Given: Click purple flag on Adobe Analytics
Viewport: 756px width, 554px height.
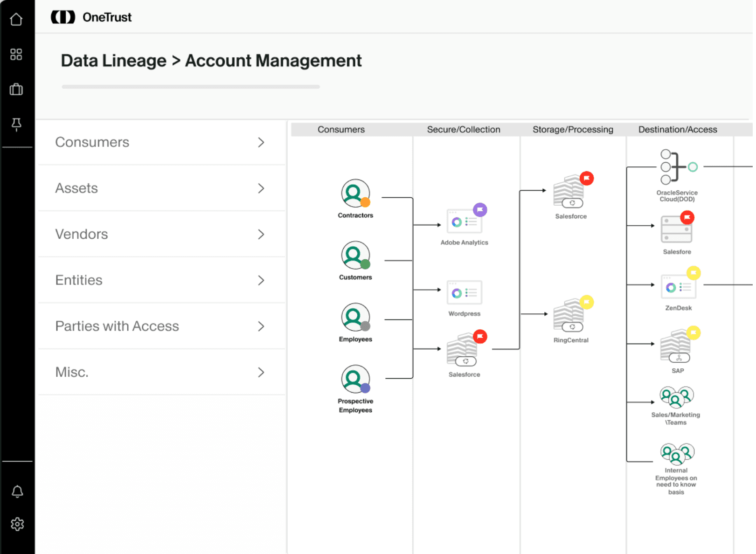Looking at the screenshot, I should (x=480, y=210).
